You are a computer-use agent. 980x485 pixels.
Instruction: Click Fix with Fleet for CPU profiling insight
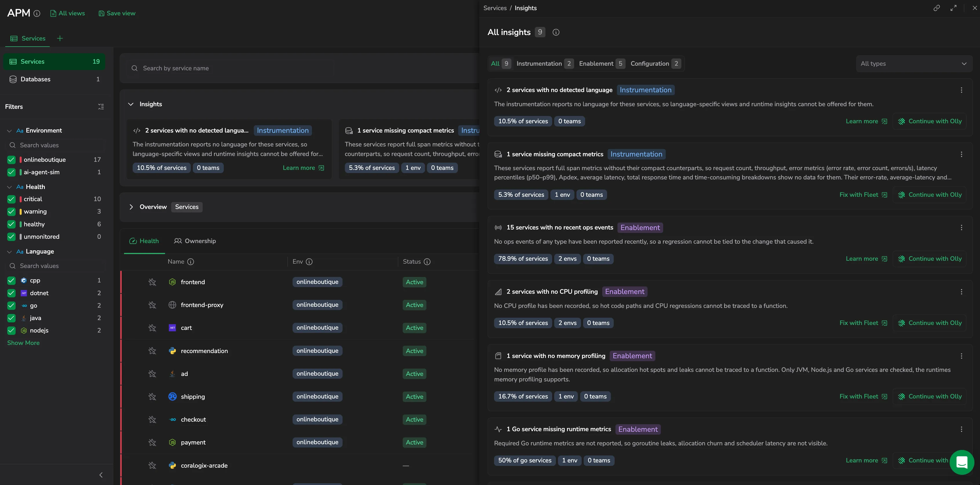[x=863, y=323]
